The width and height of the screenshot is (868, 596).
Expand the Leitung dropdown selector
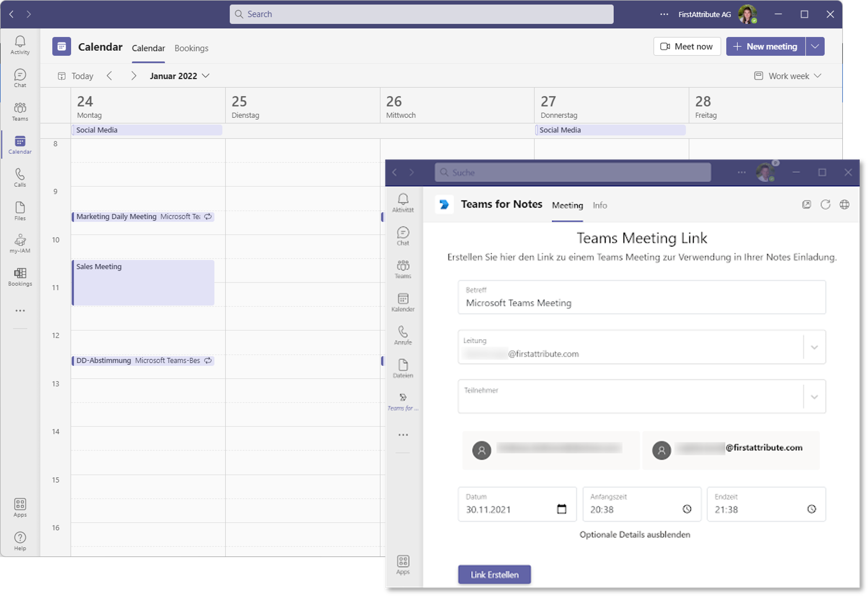[813, 347]
